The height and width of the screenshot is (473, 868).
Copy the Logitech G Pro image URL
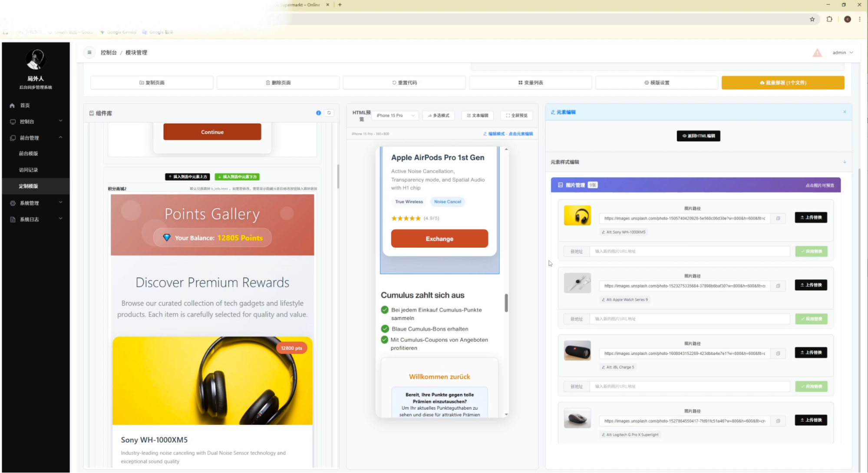tap(778, 420)
